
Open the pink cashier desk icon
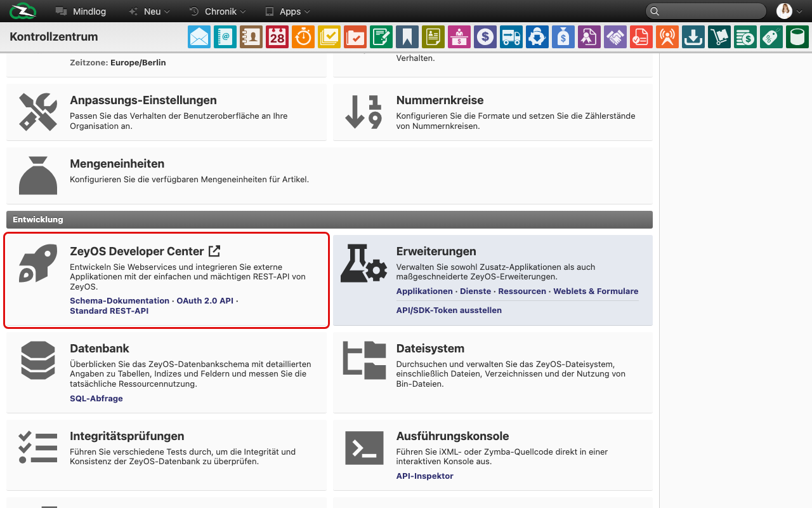[459, 37]
